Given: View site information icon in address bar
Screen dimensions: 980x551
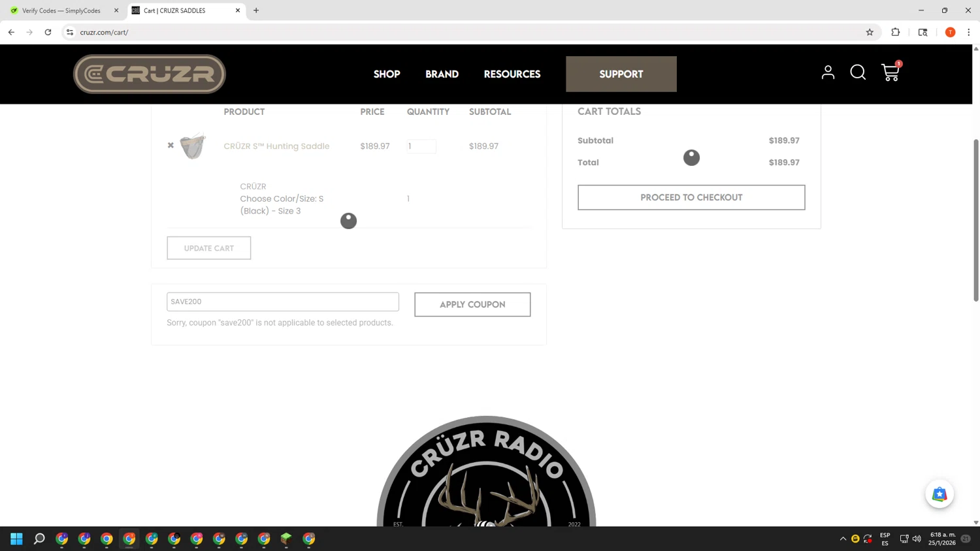Looking at the screenshot, I should coord(70,32).
